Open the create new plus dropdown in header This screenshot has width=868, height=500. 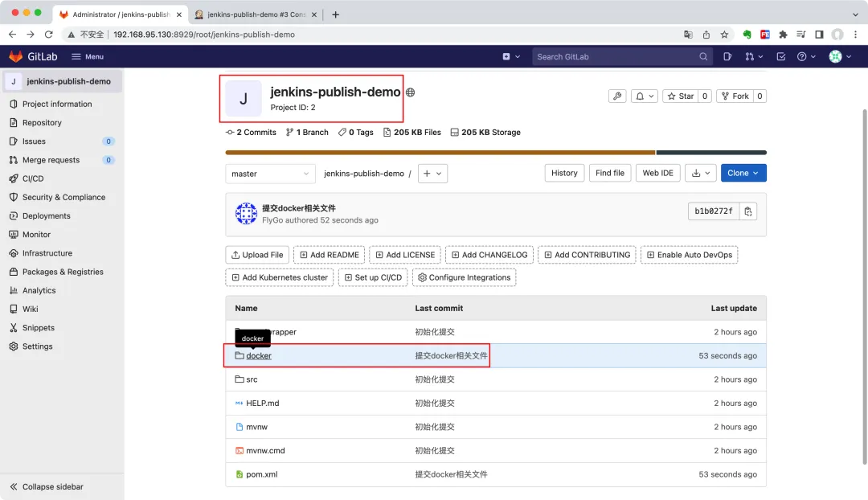click(511, 56)
